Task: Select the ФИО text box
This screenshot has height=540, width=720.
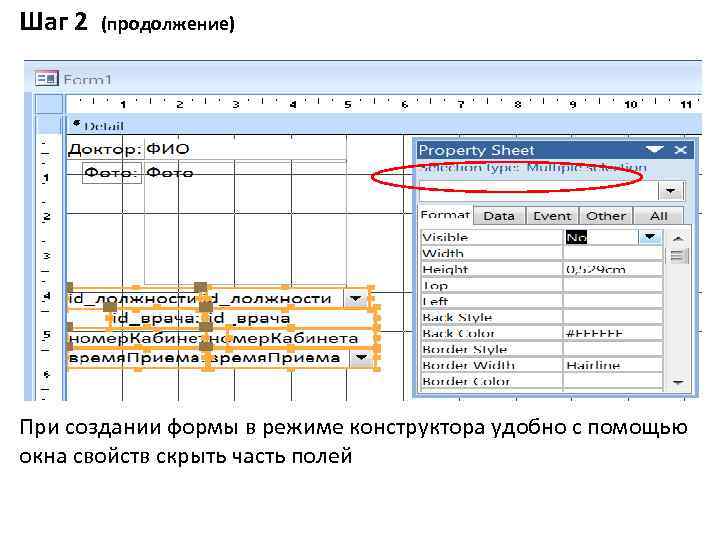Action: point(245,149)
